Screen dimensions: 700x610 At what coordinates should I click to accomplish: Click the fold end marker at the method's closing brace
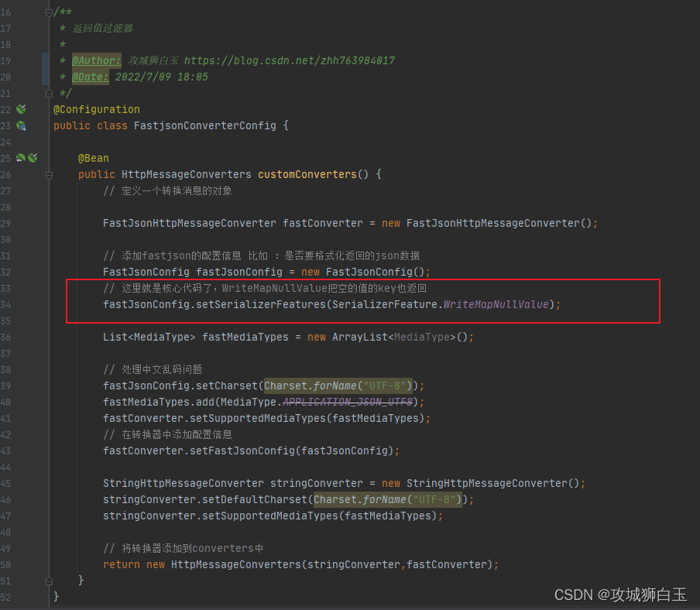49,581
